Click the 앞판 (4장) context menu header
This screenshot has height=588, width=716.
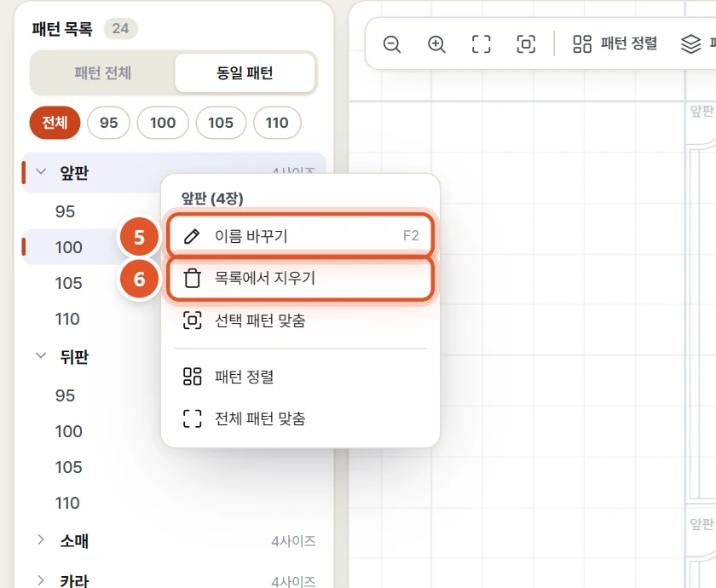[x=212, y=198]
